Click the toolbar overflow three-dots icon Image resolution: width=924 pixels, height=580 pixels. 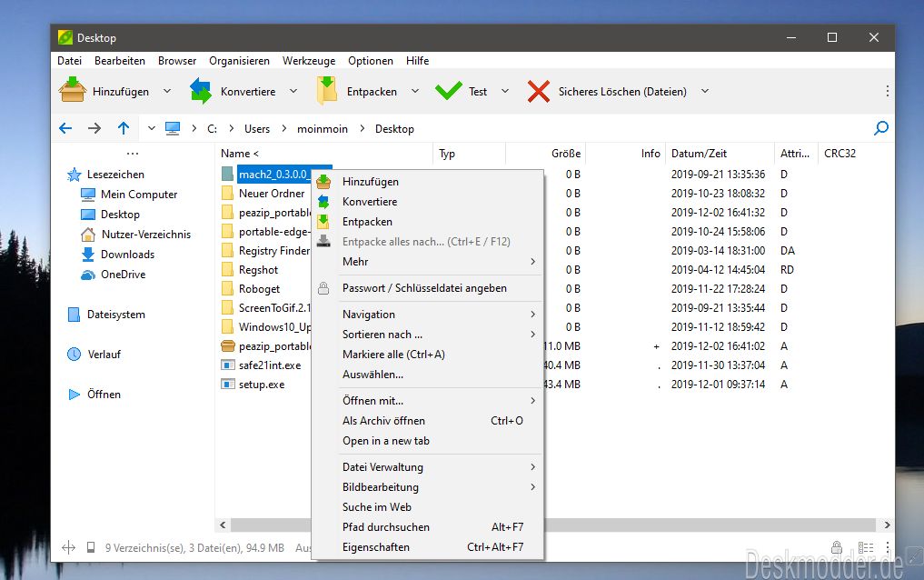pyautogui.click(x=887, y=91)
